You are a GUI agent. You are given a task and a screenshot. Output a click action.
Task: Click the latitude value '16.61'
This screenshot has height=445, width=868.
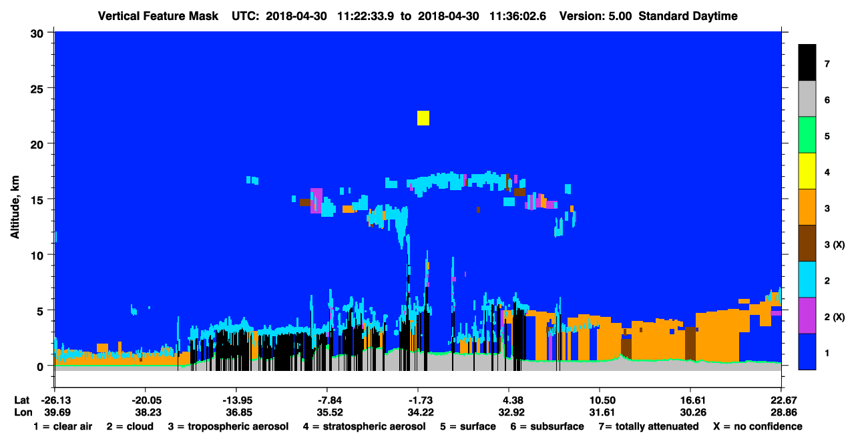pos(690,400)
